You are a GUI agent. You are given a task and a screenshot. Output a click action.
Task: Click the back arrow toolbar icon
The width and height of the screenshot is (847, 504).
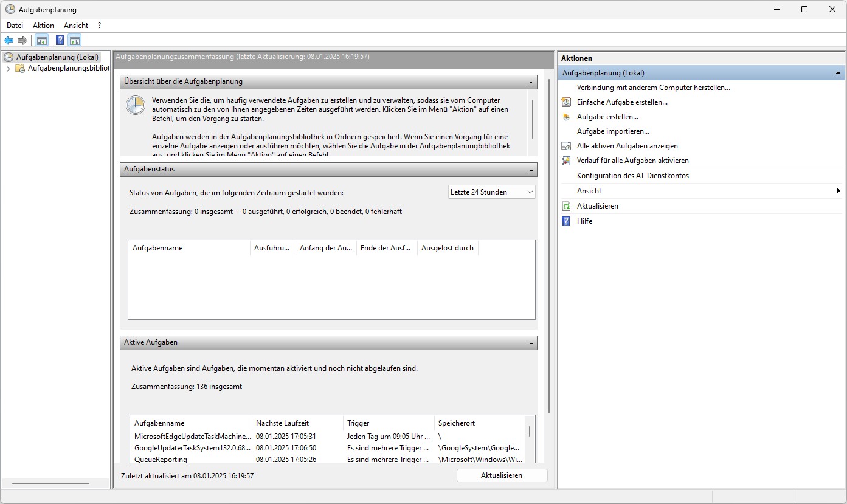click(9, 41)
